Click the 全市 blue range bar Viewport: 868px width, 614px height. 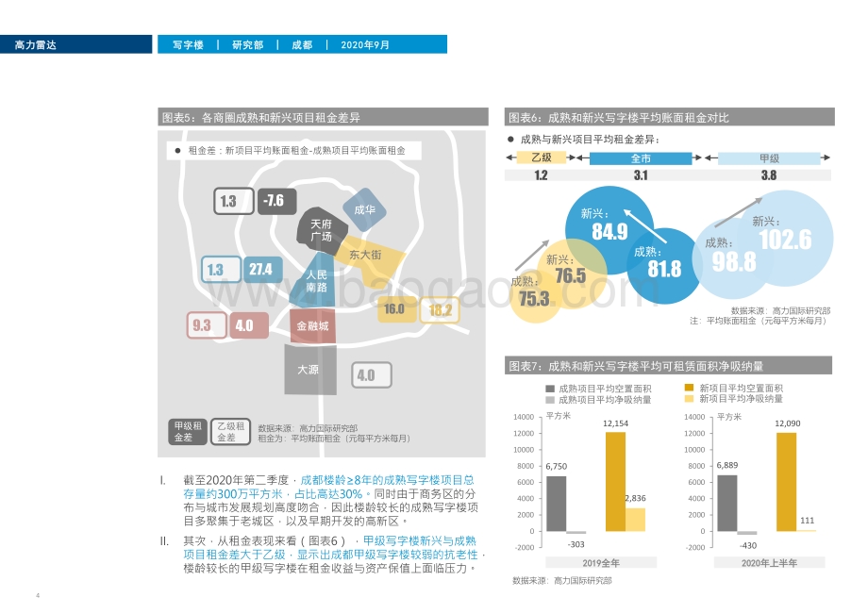click(x=641, y=158)
